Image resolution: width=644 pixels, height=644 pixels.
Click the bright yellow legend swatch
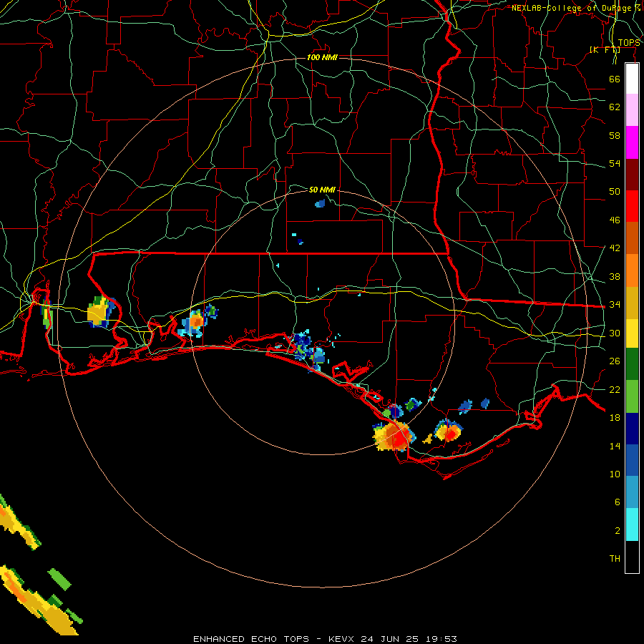pyautogui.click(x=632, y=333)
